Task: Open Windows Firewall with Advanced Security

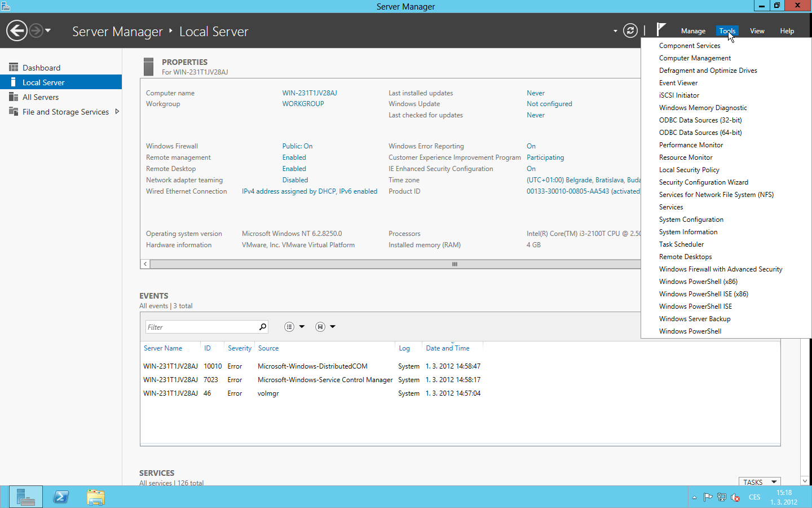Action: point(721,269)
